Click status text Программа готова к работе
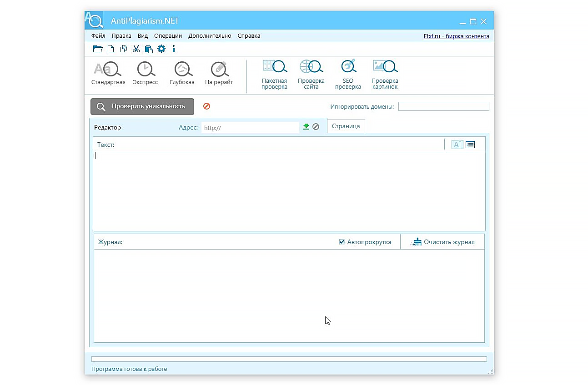588x385 pixels. tap(129, 369)
